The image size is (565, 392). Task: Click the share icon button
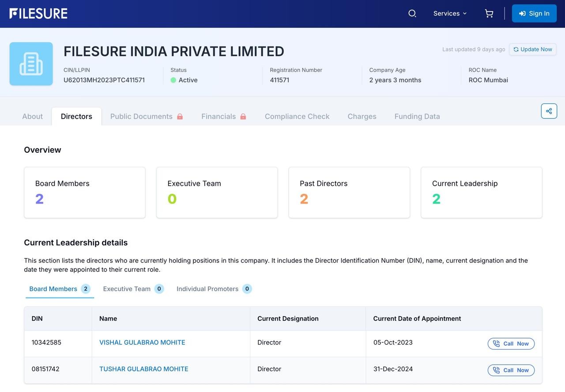click(x=549, y=111)
